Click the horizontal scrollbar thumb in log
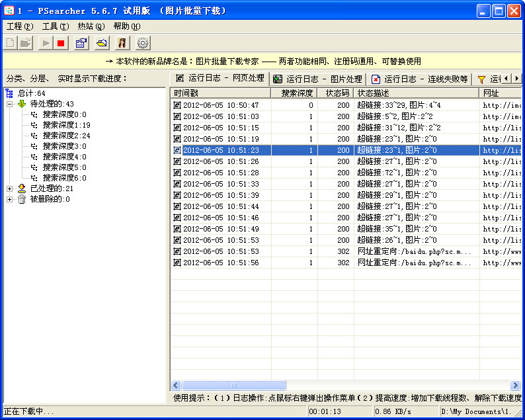525x420 pixels. pos(233,386)
